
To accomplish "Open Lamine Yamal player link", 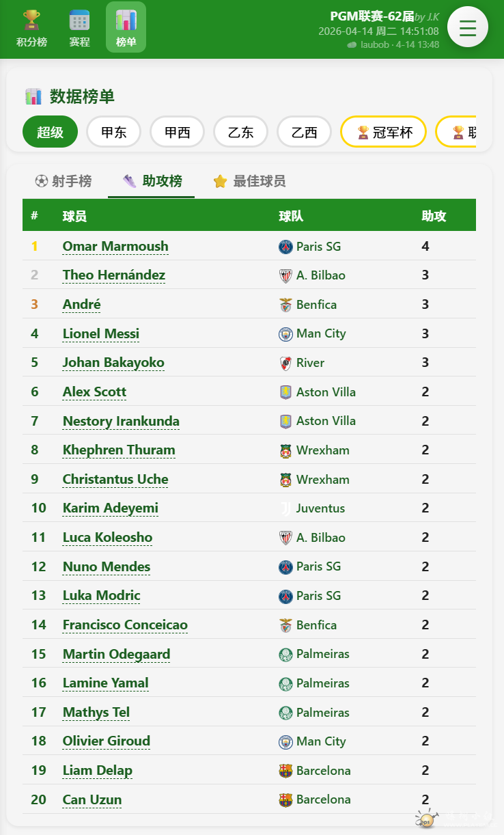I will pos(105,683).
